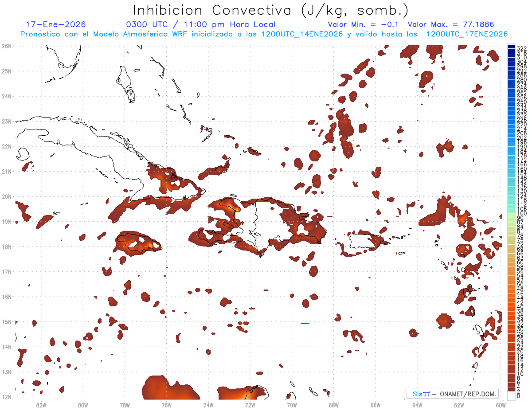
Task: Click the 23N latitude label
Action: click(6, 121)
